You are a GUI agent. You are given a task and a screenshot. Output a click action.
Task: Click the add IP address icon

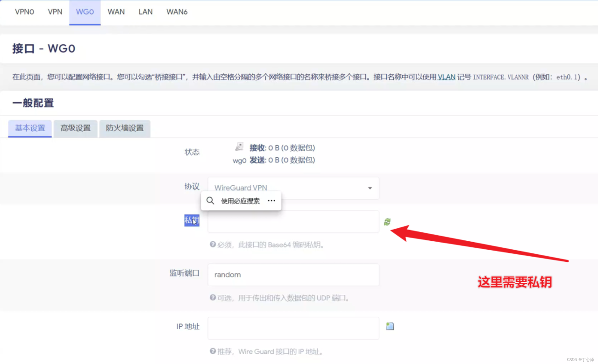390,326
